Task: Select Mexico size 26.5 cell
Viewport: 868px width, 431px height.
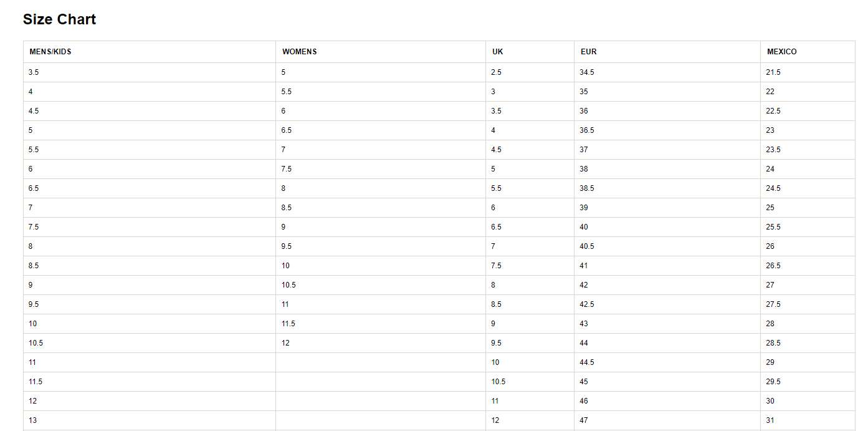Action: [773, 266]
